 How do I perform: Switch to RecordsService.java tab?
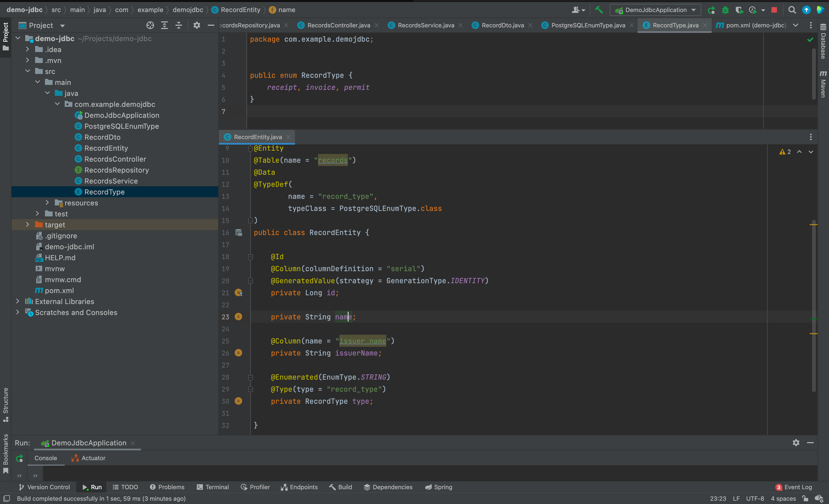pos(425,25)
